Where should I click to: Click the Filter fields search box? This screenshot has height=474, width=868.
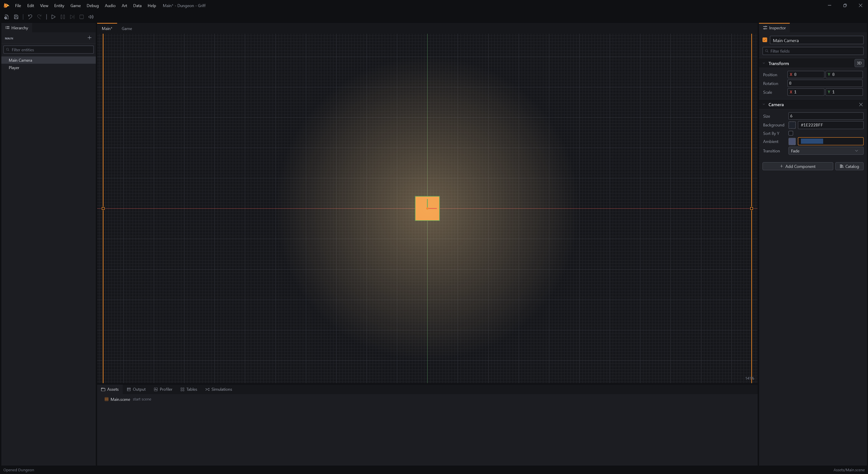(x=813, y=51)
